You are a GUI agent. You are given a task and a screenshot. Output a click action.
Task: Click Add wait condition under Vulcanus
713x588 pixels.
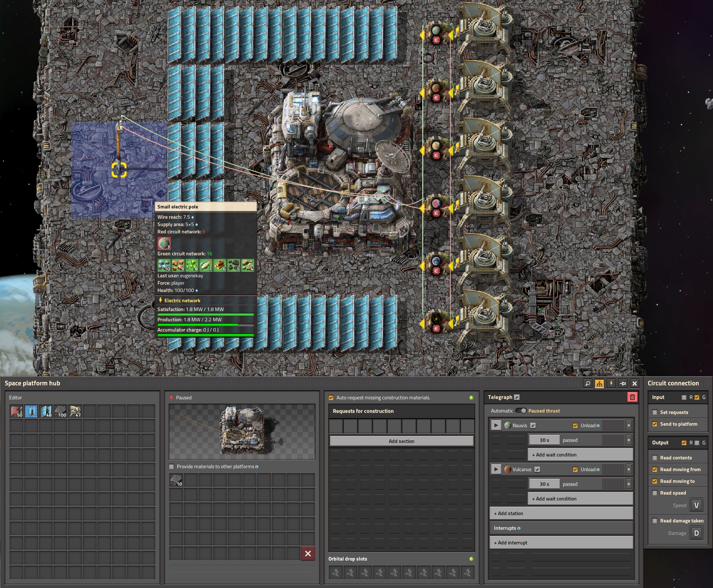(580, 499)
